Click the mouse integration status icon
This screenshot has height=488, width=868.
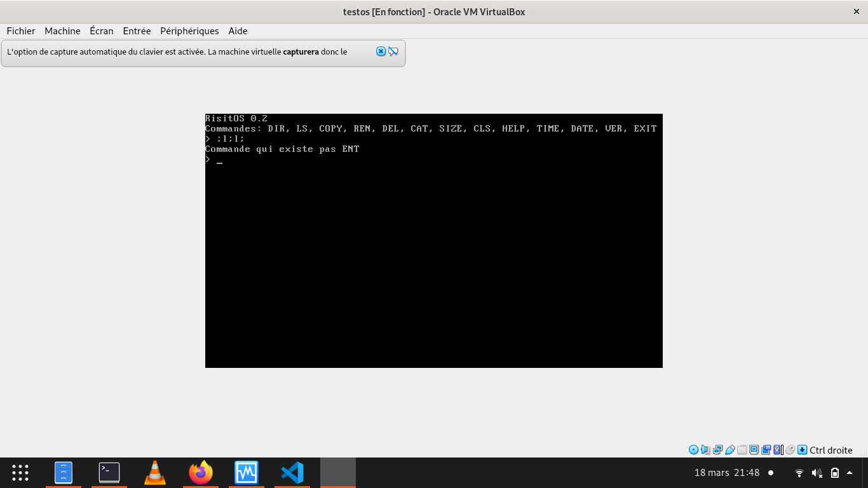[x=789, y=450]
